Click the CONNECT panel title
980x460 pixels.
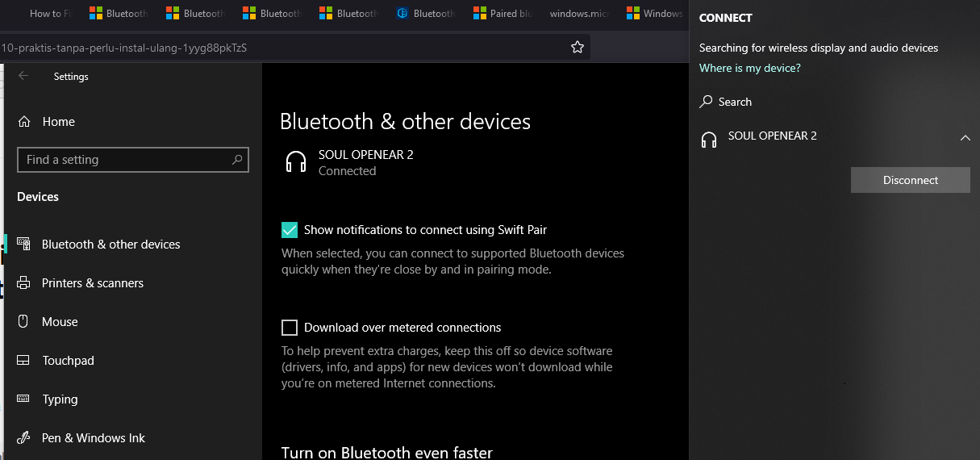tap(725, 18)
